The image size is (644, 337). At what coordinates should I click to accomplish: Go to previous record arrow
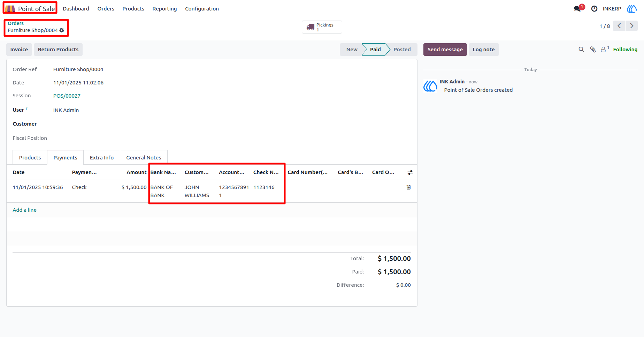click(x=619, y=26)
